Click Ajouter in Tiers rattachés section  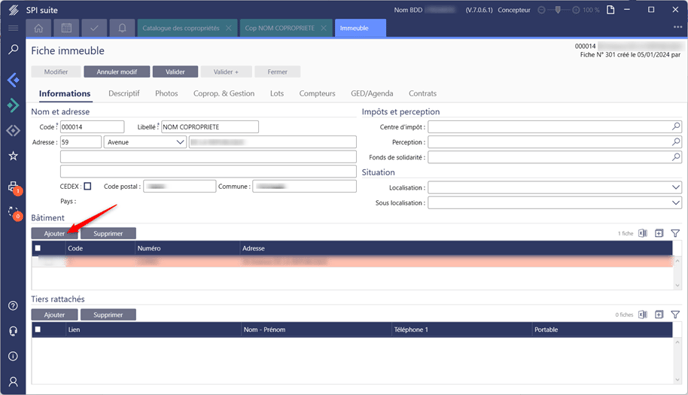54,315
